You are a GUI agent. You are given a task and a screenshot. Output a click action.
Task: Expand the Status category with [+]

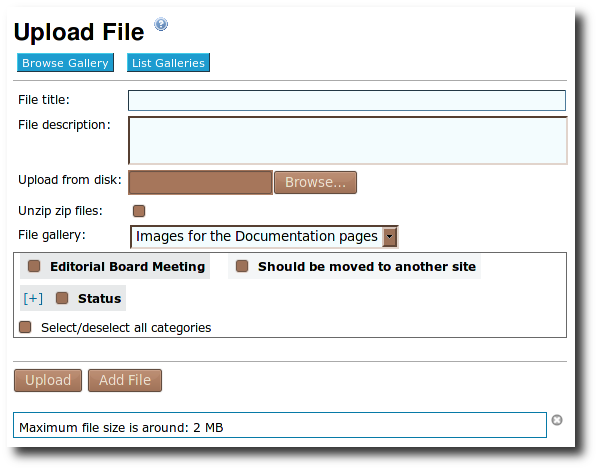(33, 298)
